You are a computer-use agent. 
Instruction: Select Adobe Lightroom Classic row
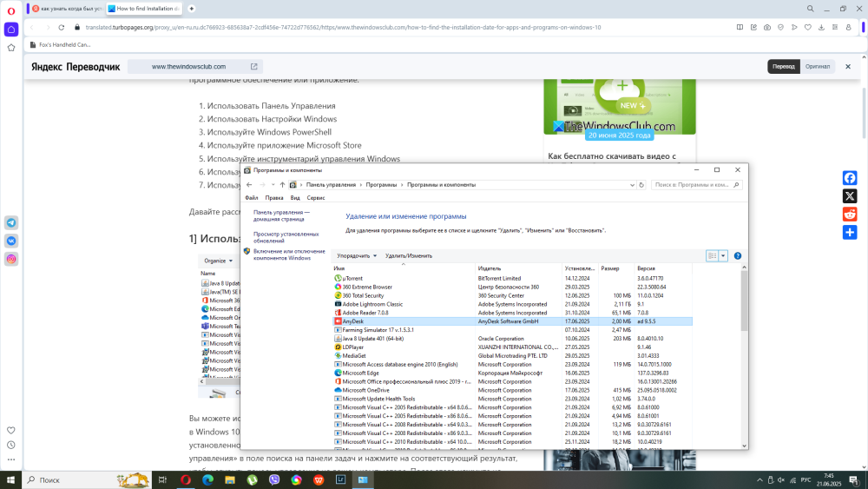(512, 304)
